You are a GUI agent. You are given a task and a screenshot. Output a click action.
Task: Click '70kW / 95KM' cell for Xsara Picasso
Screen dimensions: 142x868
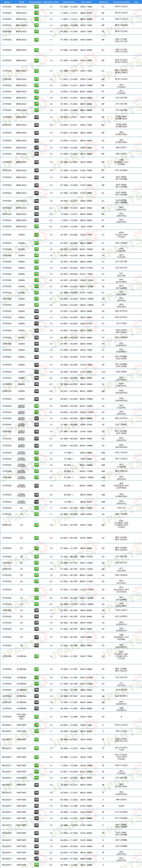(x=86, y=459)
